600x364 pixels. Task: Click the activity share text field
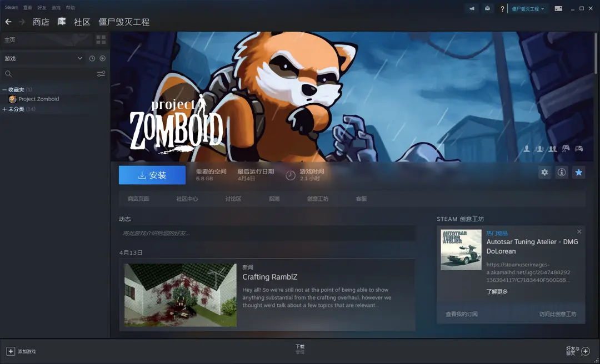(x=267, y=233)
